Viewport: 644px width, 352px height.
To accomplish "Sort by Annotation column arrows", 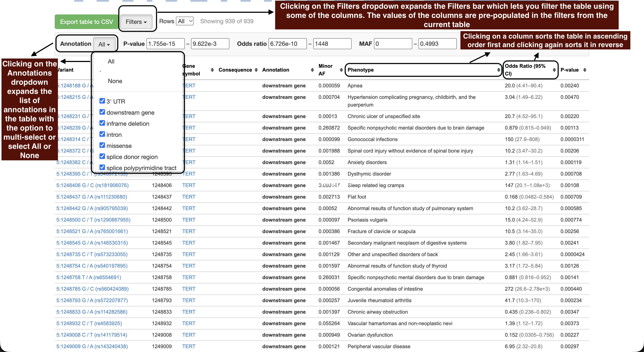I will [x=312, y=70].
